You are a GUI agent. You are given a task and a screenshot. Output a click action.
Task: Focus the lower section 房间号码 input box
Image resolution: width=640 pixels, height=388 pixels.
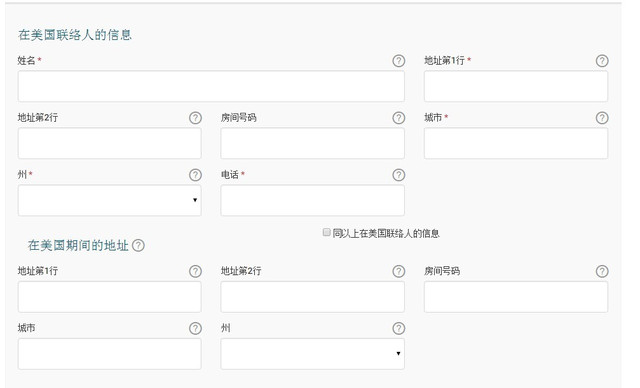(516, 297)
